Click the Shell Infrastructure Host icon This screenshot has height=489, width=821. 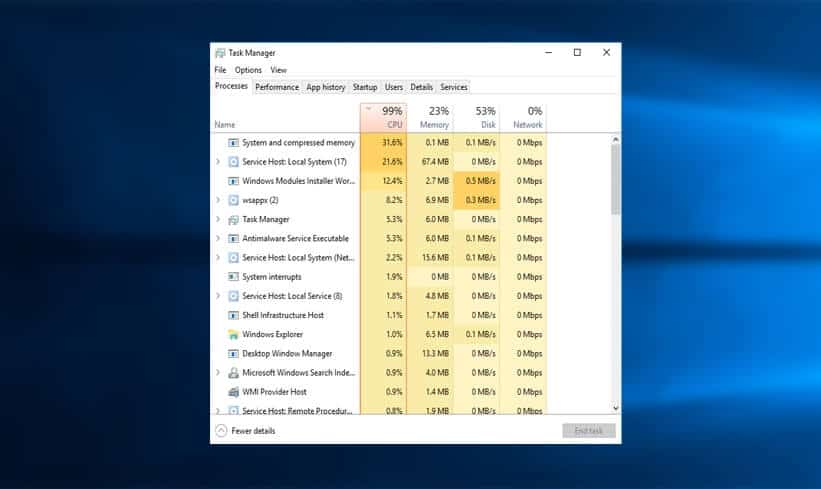tap(234, 315)
